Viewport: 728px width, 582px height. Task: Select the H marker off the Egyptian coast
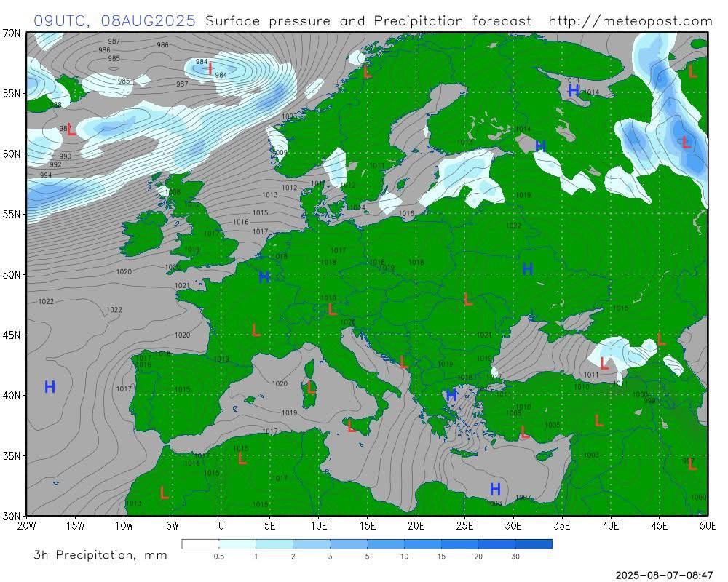495,489
